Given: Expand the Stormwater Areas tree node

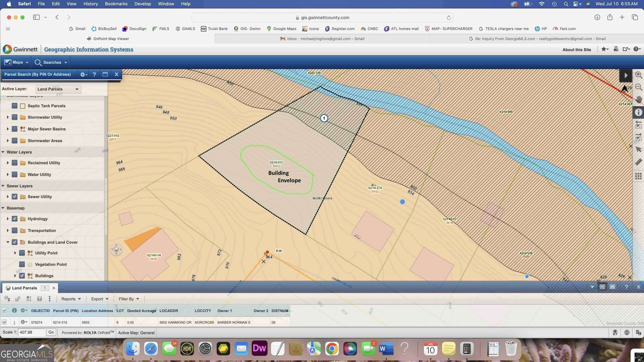Looking at the screenshot, I should pos(8,141).
